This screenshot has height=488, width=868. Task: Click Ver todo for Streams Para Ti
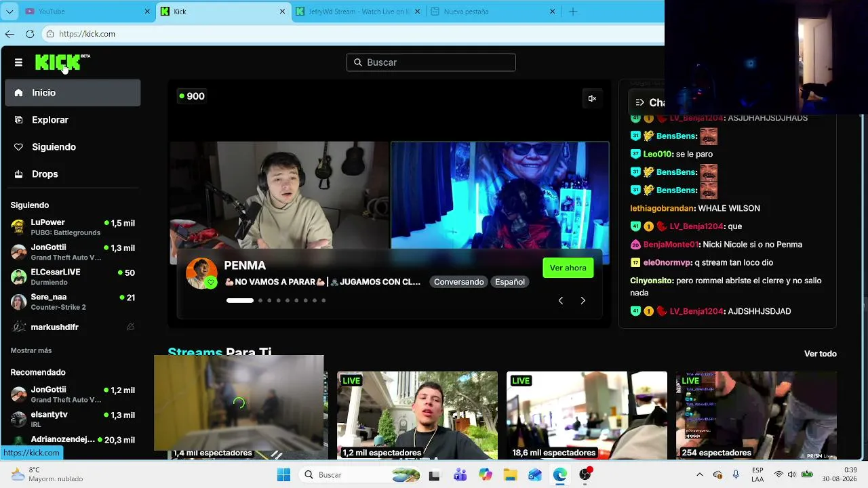pos(821,354)
